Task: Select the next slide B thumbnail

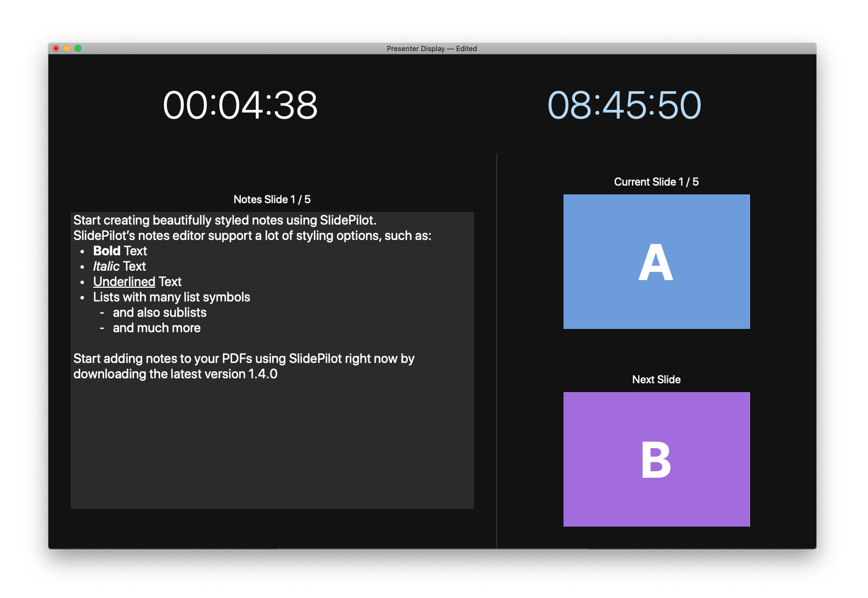Action: pyautogui.click(x=656, y=459)
